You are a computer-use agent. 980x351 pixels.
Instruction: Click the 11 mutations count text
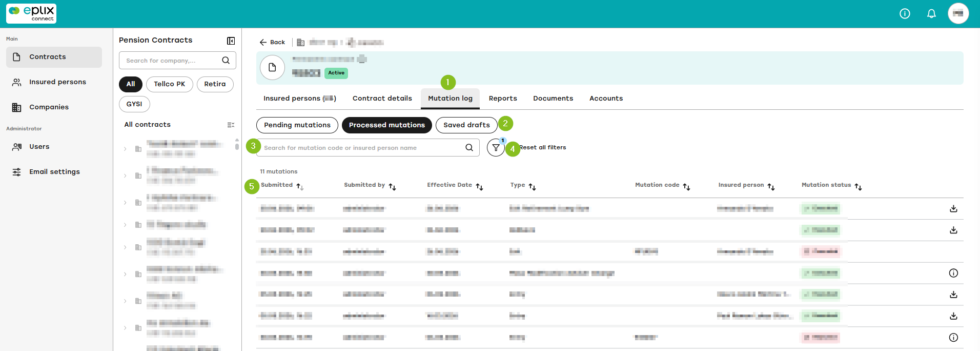click(278, 171)
